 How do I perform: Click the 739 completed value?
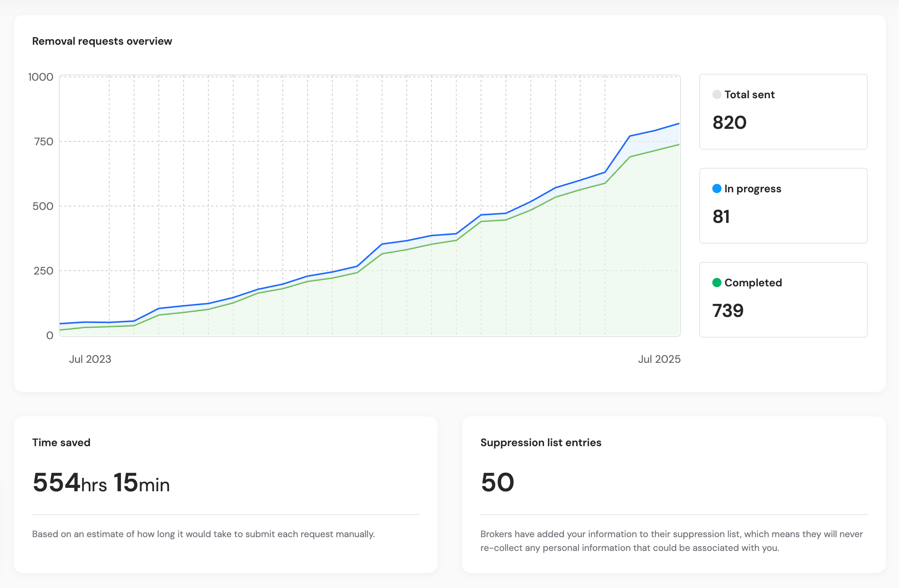[x=728, y=310]
